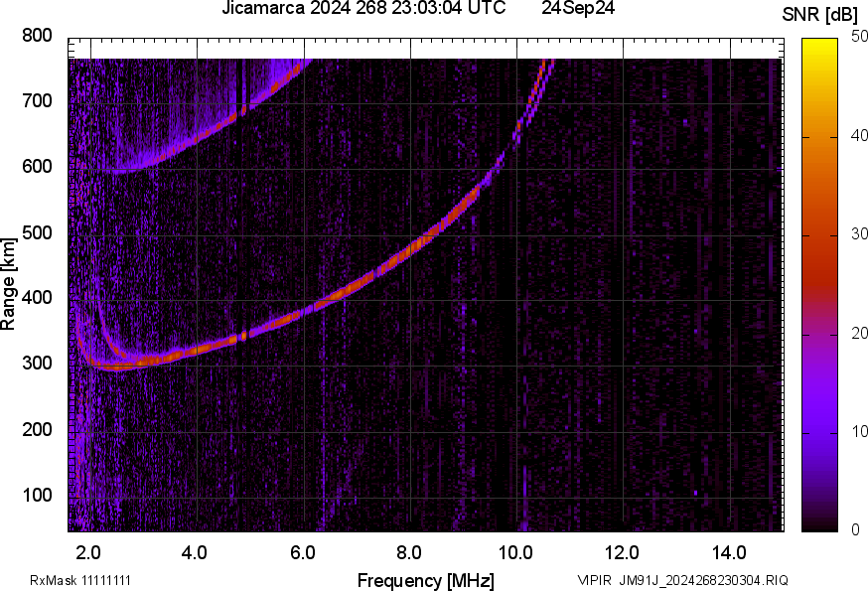Click the 200 range tick label
The image size is (868, 591).
pyautogui.click(x=37, y=429)
